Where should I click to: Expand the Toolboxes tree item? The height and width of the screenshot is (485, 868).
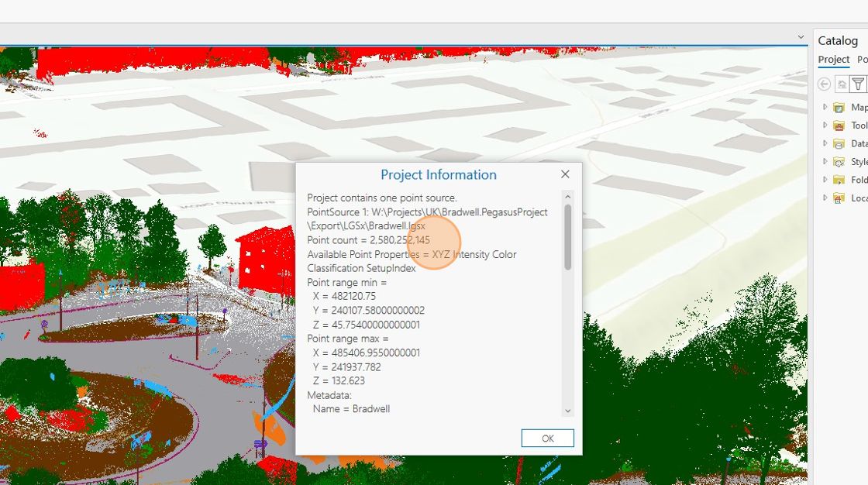[825, 125]
